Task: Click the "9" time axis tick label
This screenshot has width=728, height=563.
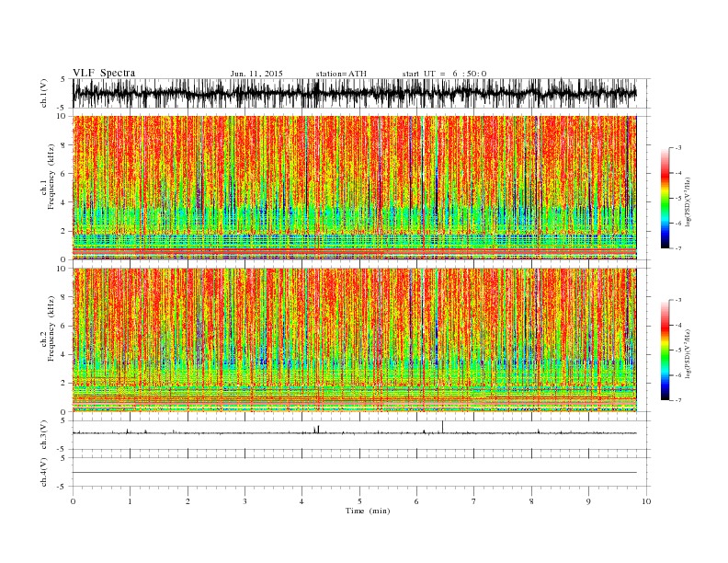Action: tap(588, 501)
